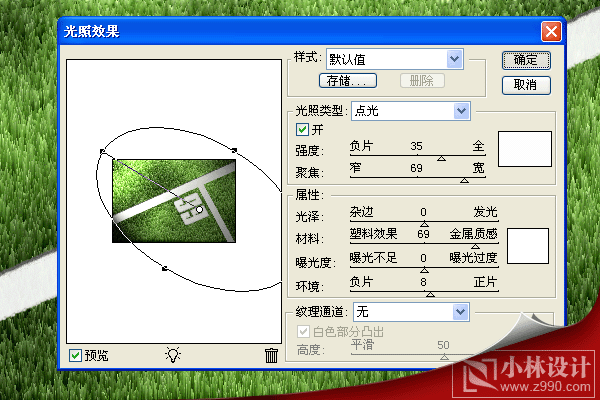Click the 聚焦 value 69
This screenshot has height=400, width=600.
[x=416, y=168]
